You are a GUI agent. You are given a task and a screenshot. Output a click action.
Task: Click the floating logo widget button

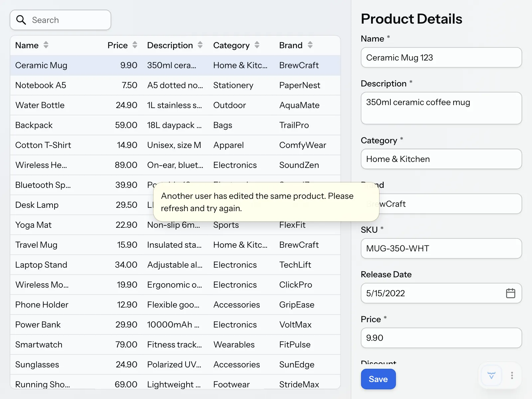[x=491, y=376]
